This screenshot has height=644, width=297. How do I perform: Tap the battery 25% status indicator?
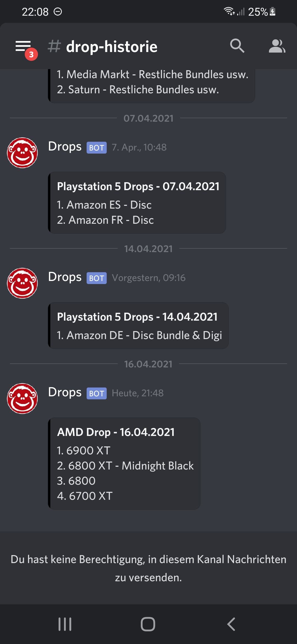coord(262,12)
